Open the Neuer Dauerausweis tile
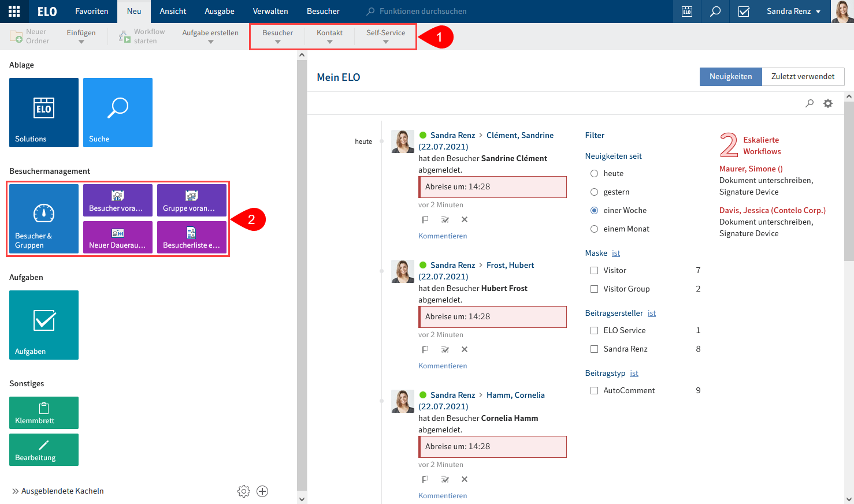854x504 pixels. (x=118, y=237)
